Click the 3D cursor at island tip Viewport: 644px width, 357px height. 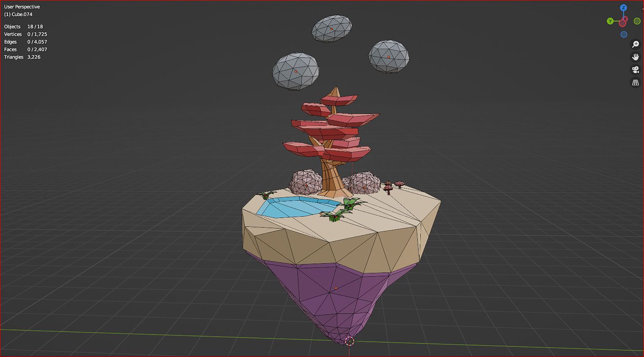coord(349,342)
